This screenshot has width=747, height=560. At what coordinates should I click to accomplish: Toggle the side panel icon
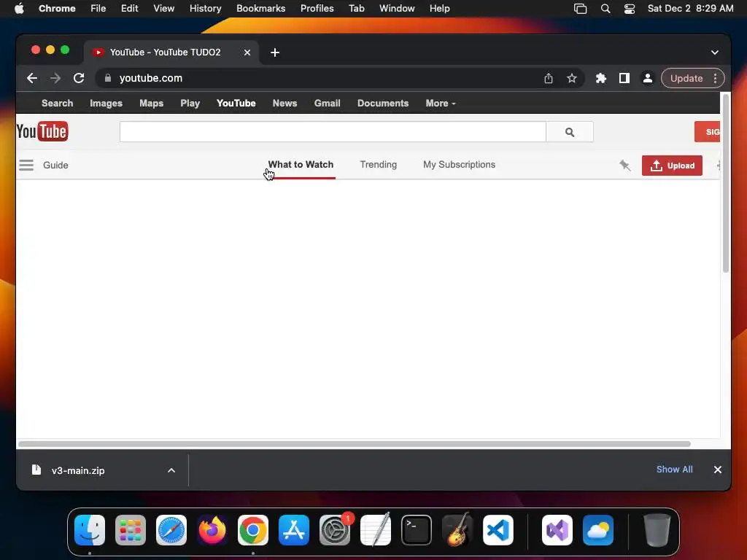tap(624, 79)
